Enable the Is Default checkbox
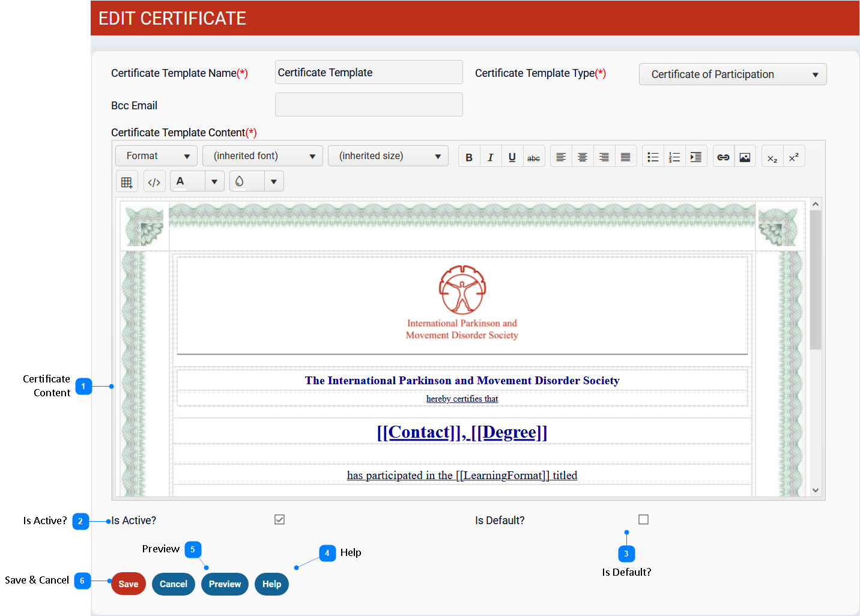 pos(643,519)
